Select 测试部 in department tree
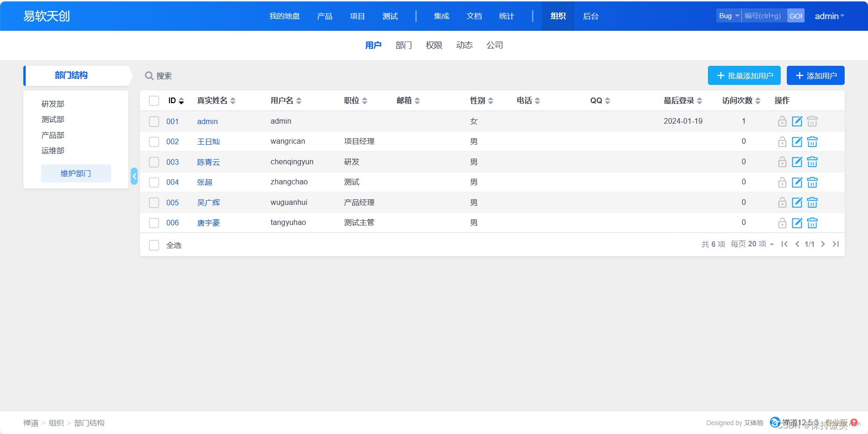 [x=53, y=119]
